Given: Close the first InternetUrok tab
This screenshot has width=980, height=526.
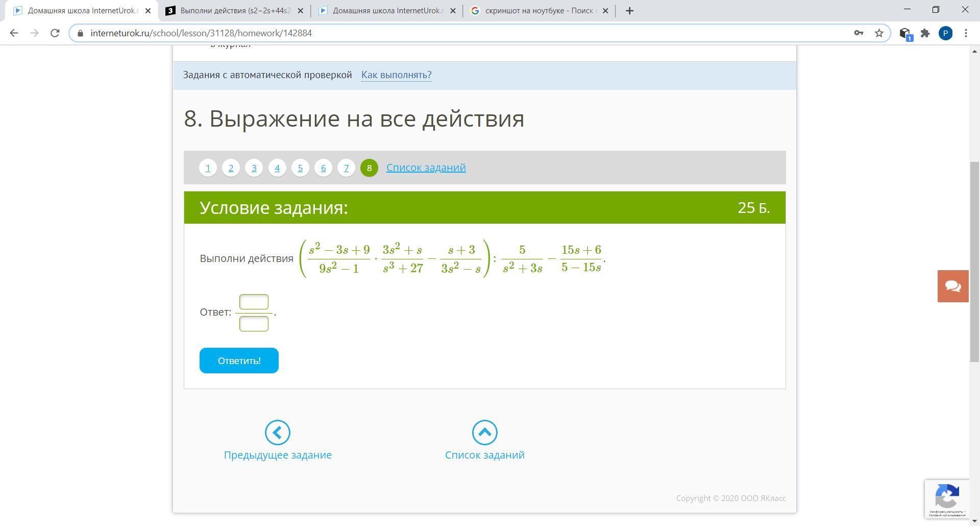Looking at the screenshot, I should (x=148, y=11).
